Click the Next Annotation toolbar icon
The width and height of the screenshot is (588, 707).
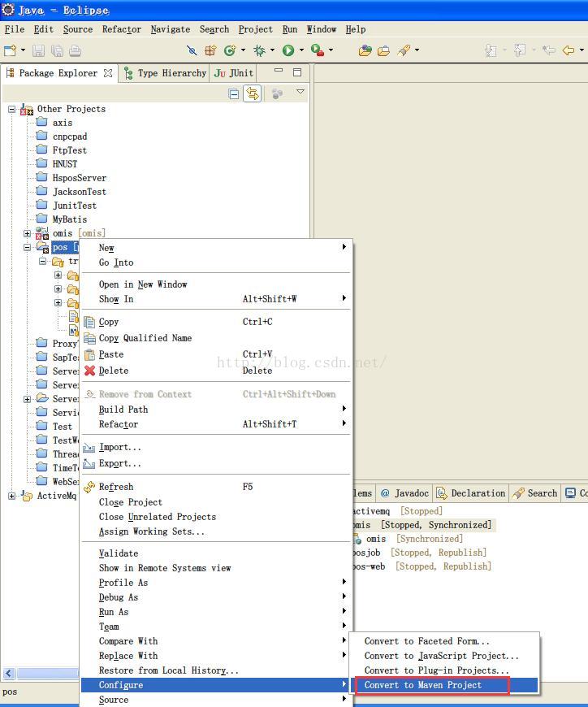click(491, 50)
